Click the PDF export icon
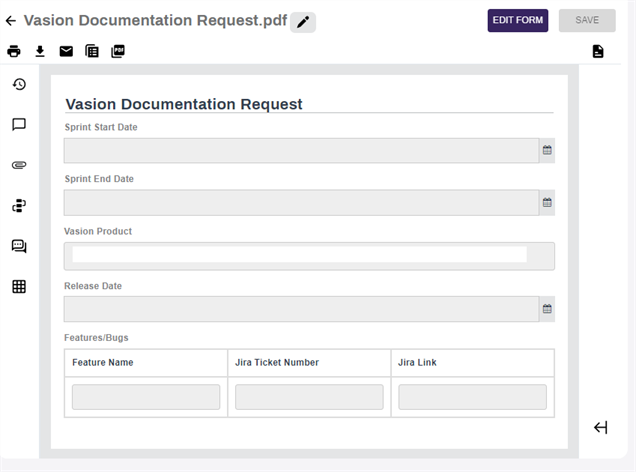 coord(118,51)
